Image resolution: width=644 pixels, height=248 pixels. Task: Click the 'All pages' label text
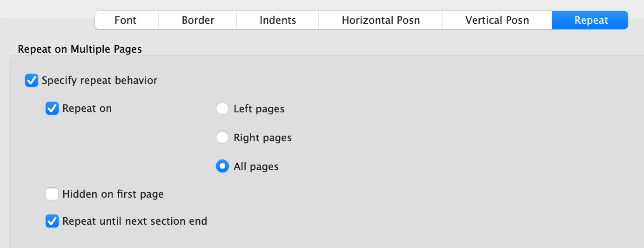tap(256, 167)
